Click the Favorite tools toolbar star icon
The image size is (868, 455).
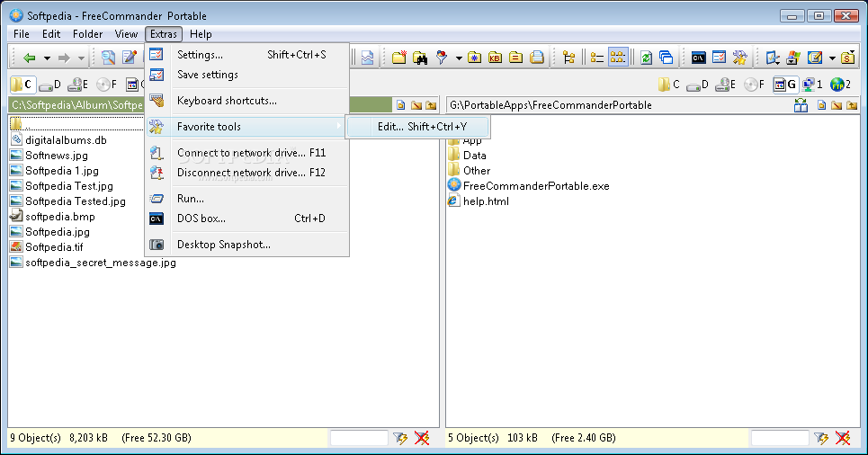pyautogui.click(x=739, y=57)
